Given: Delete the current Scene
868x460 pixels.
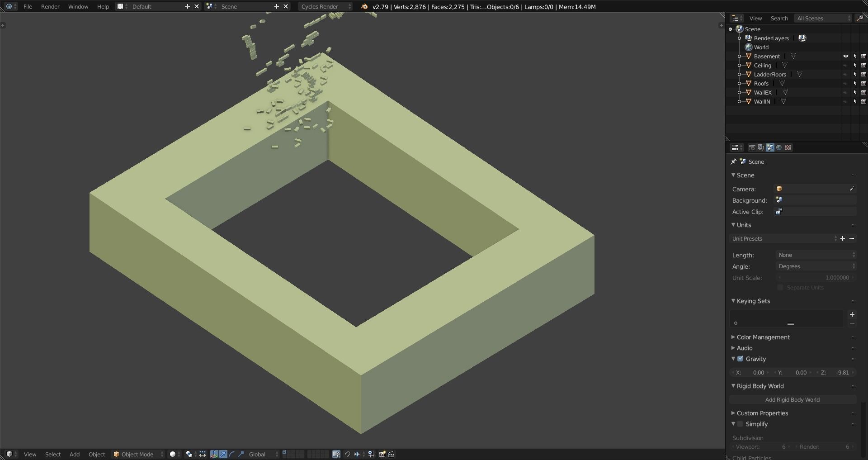Looking at the screenshot, I should tap(286, 6).
